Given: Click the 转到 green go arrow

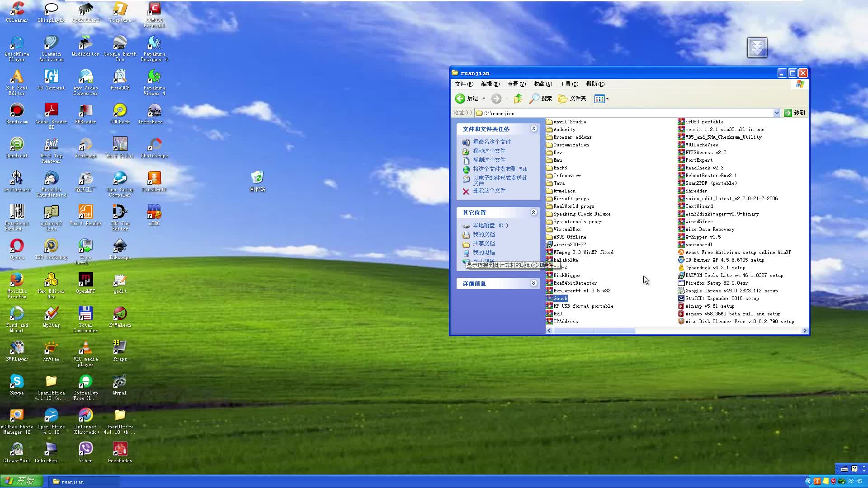Looking at the screenshot, I should coord(795,113).
